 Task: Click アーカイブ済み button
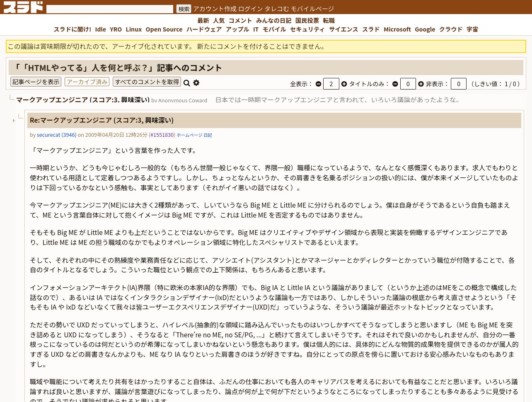point(87,82)
